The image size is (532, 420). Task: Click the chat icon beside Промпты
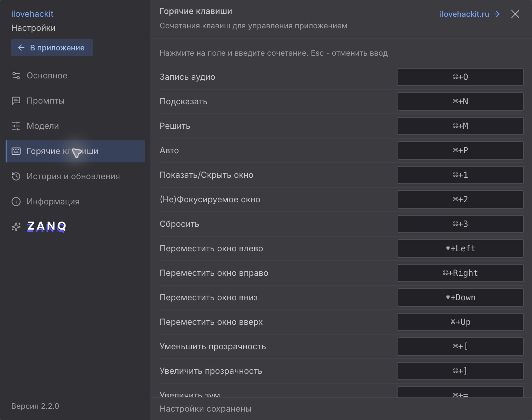[16, 101]
